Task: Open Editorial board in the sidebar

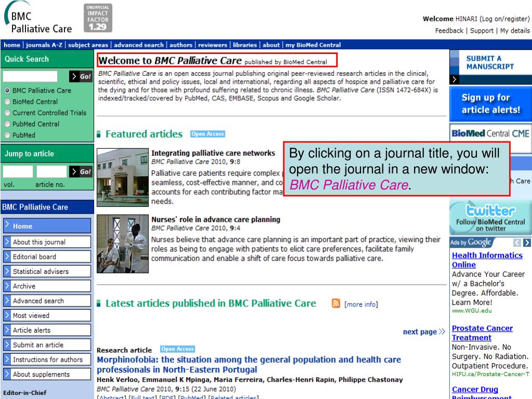Action: click(x=47, y=257)
